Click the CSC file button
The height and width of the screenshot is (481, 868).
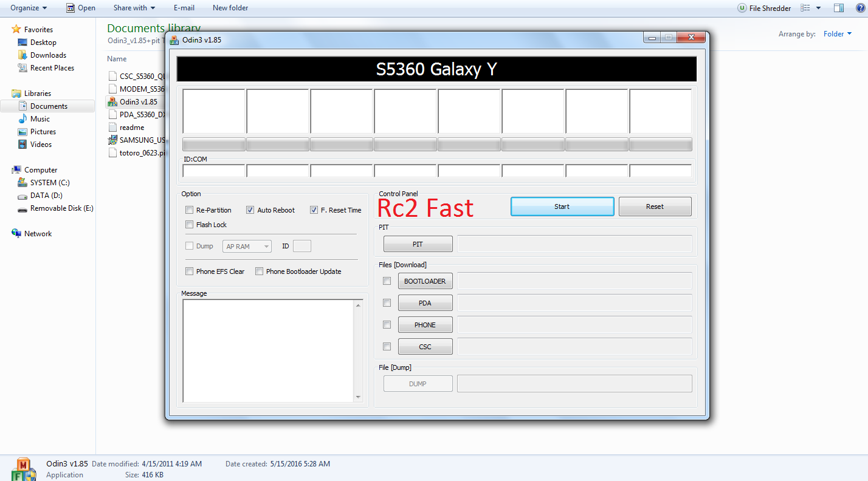[425, 347]
